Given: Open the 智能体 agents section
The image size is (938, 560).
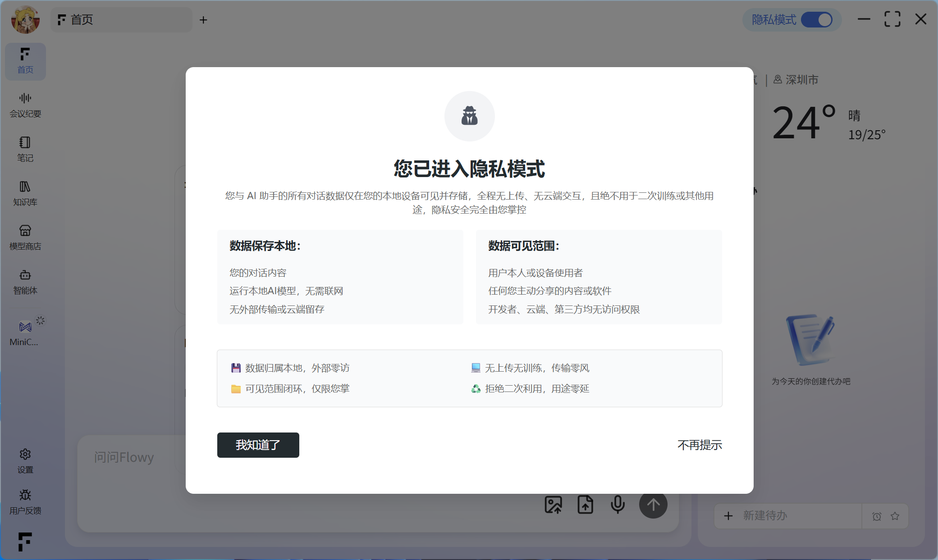Looking at the screenshot, I should (x=25, y=282).
